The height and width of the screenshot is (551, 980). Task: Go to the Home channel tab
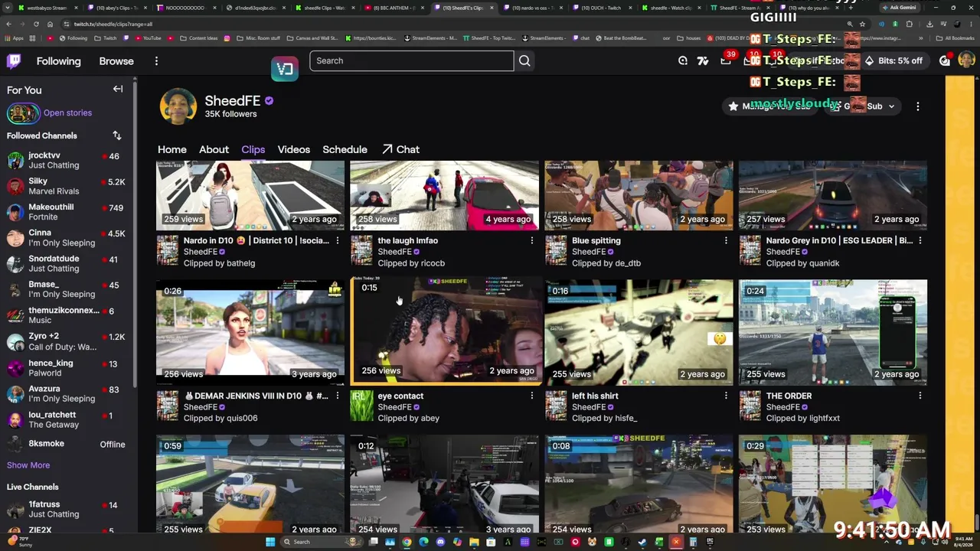172,149
